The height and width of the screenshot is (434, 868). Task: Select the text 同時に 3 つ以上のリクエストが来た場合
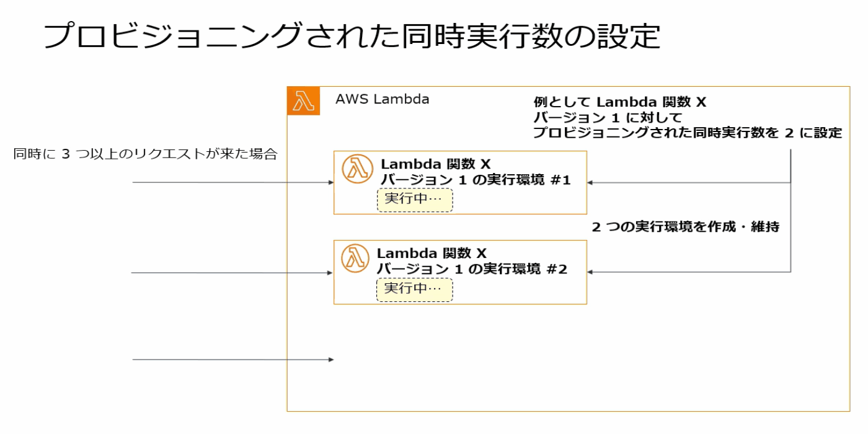tap(145, 154)
